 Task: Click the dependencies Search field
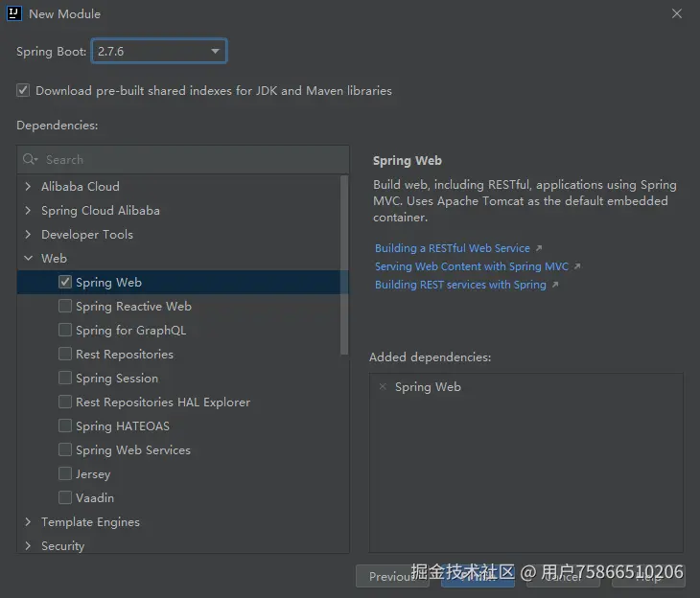coord(183,160)
